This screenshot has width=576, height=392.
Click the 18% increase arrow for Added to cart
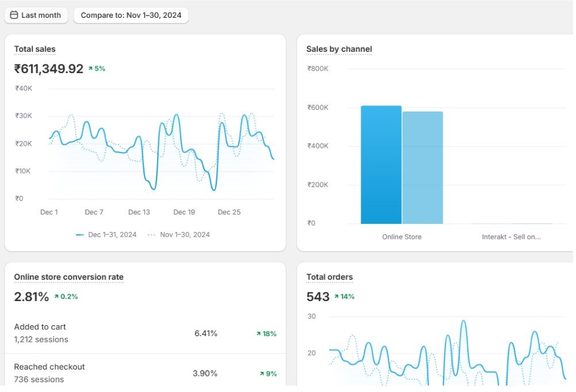pyautogui.click(x=258, y=334)
